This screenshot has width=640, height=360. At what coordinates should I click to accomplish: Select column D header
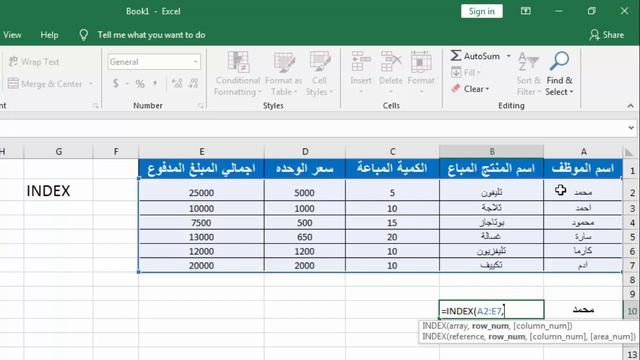[305, 151]
